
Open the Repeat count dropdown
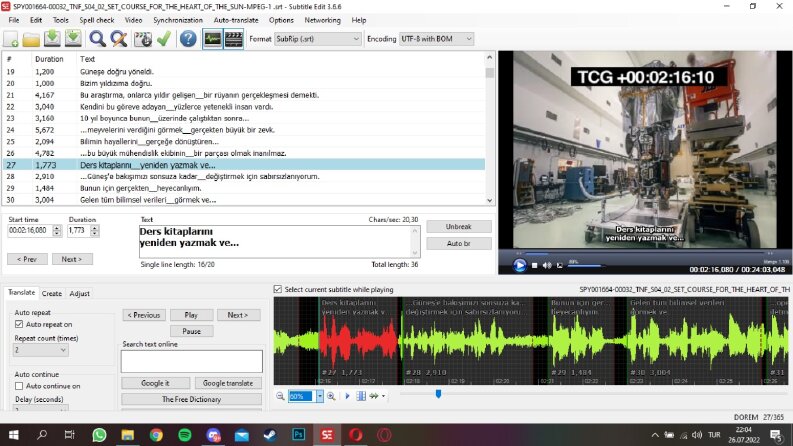pyautogui.click(x=40, y=350)
